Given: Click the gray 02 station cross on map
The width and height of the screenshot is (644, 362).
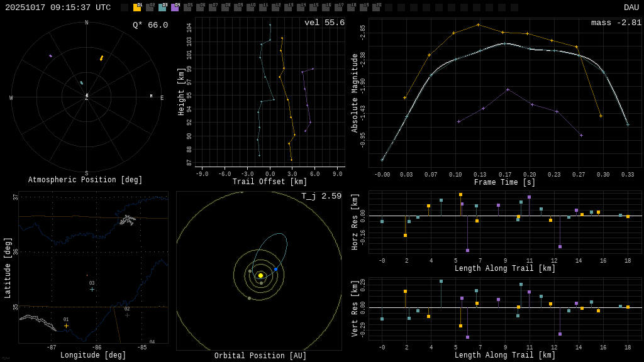Looking at the screenshot, I should coord(127,315).
